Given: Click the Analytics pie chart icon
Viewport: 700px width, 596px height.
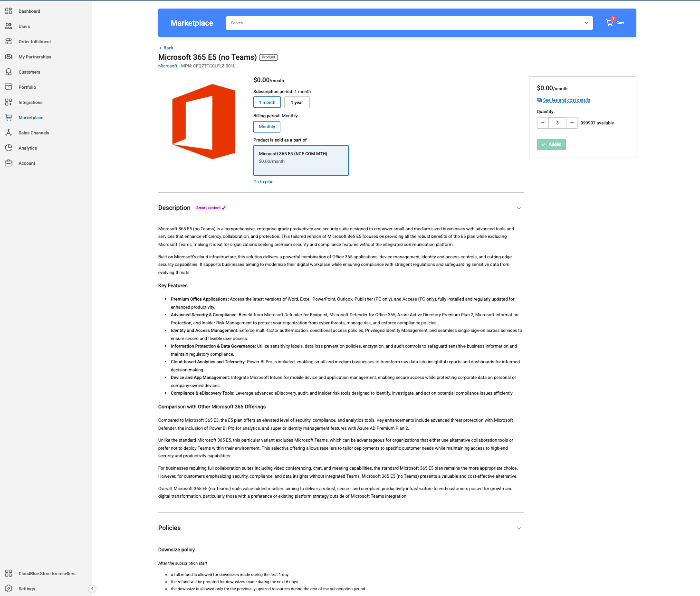Looking at the screenshot, I should coord(9,148).
